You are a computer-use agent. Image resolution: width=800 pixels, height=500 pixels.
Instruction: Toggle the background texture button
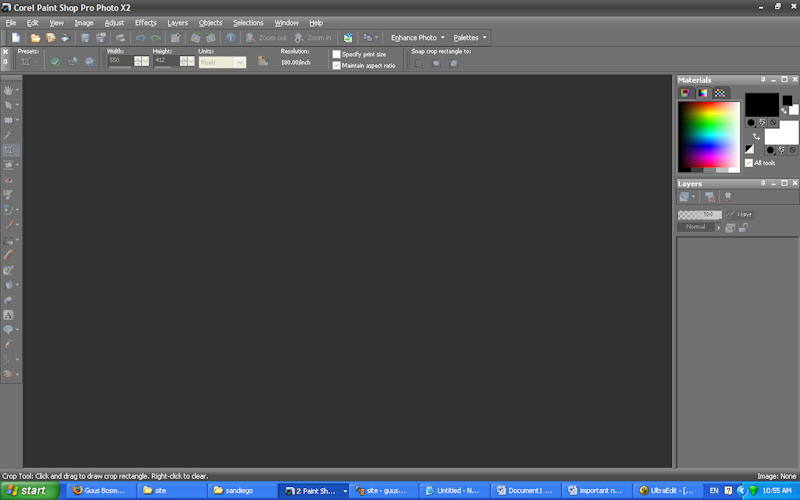click(781, 150)
